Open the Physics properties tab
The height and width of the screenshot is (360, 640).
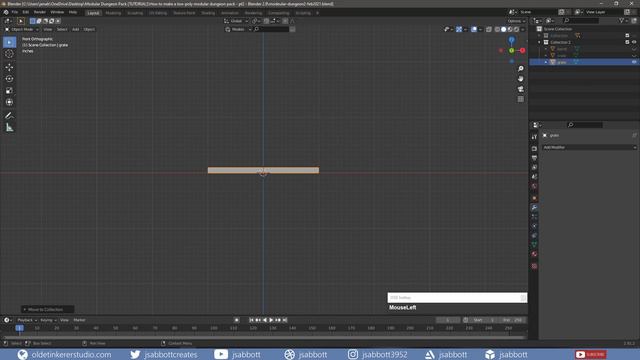[x=534, y=226]
